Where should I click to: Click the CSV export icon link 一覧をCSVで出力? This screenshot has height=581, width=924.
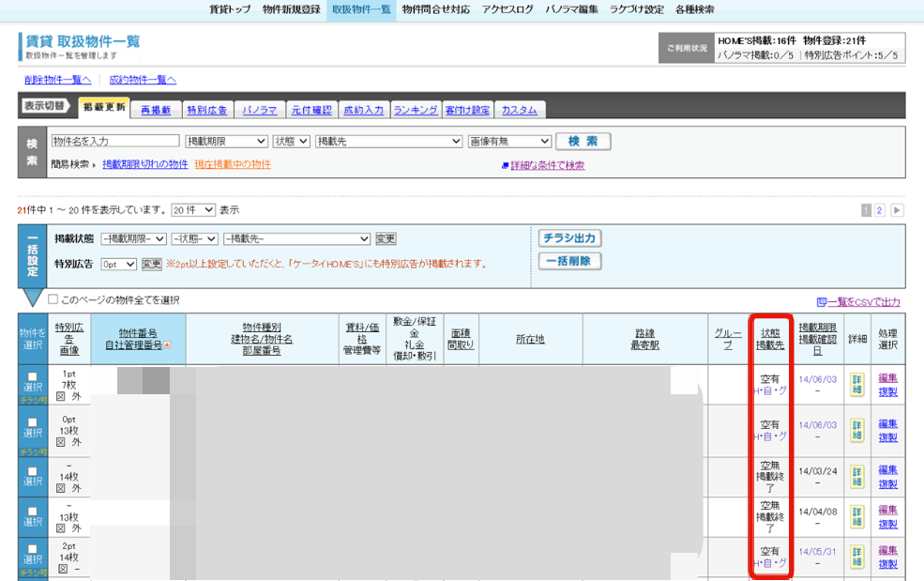[821, 302]
